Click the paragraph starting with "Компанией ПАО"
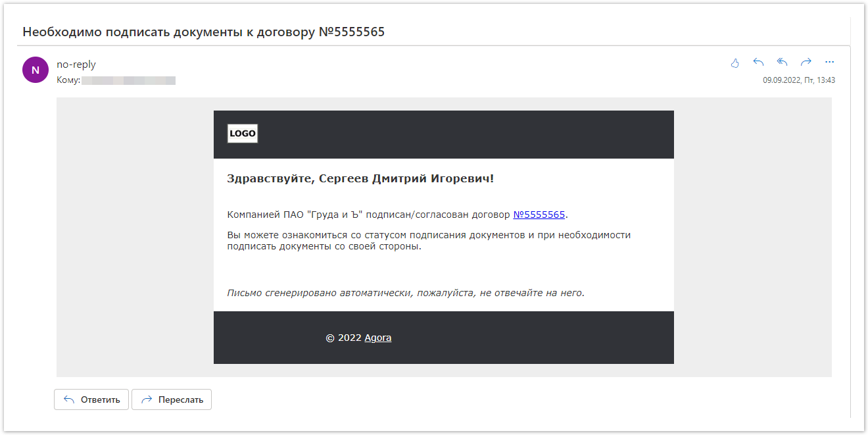 click(368, 215)
